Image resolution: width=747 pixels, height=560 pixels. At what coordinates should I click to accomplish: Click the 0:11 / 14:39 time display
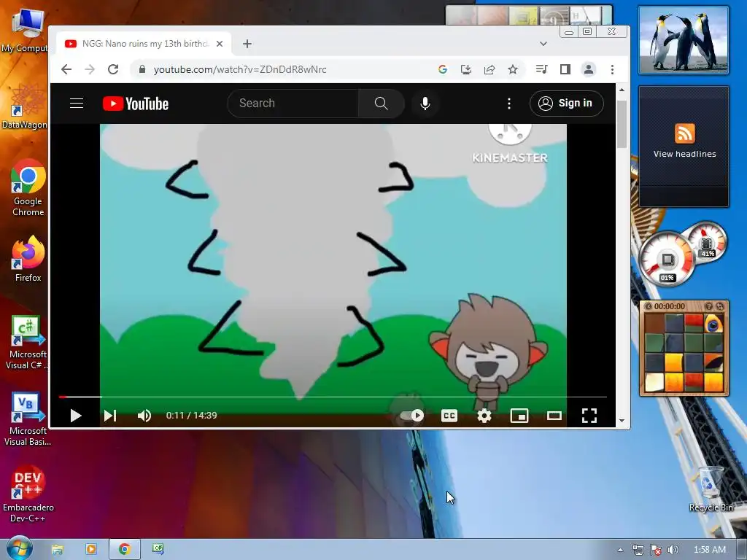pyautogui.click(x=192, y=415)
